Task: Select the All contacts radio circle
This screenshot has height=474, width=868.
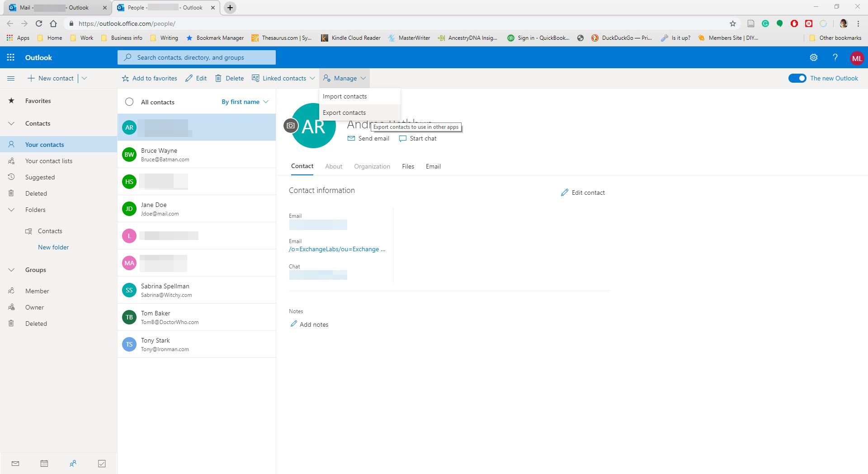Action: pos(129,102)
